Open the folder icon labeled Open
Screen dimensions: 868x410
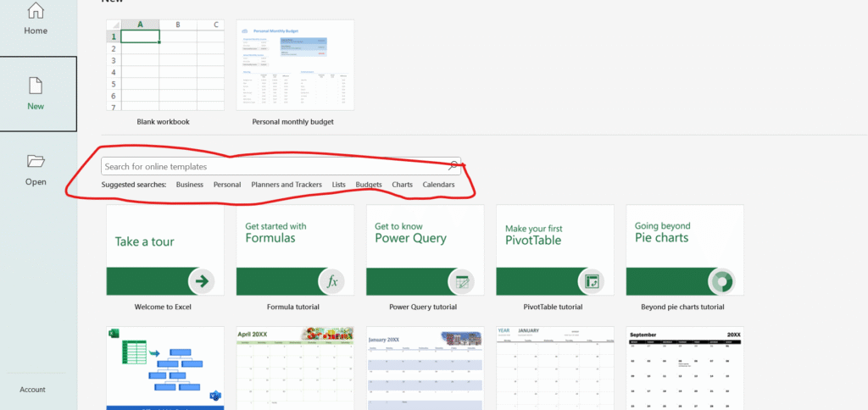point(36,161)
